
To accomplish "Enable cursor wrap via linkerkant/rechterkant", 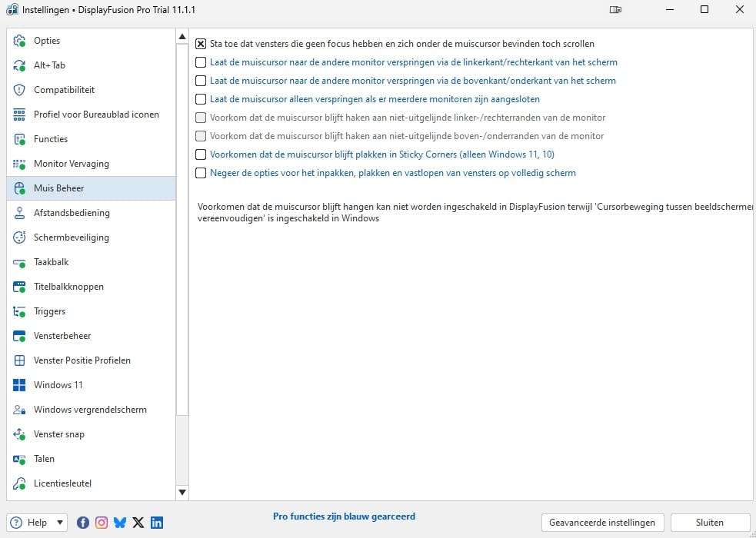I will pyautogui.click(x=201, y=62).
